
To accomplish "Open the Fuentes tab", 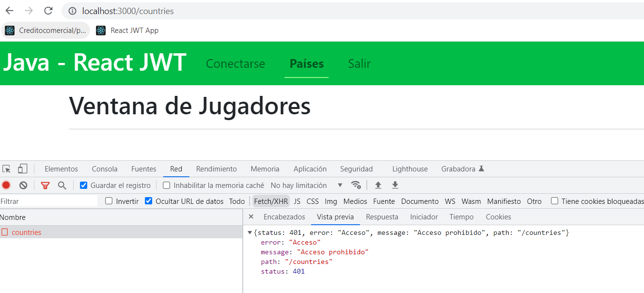I will click(143, 169).
